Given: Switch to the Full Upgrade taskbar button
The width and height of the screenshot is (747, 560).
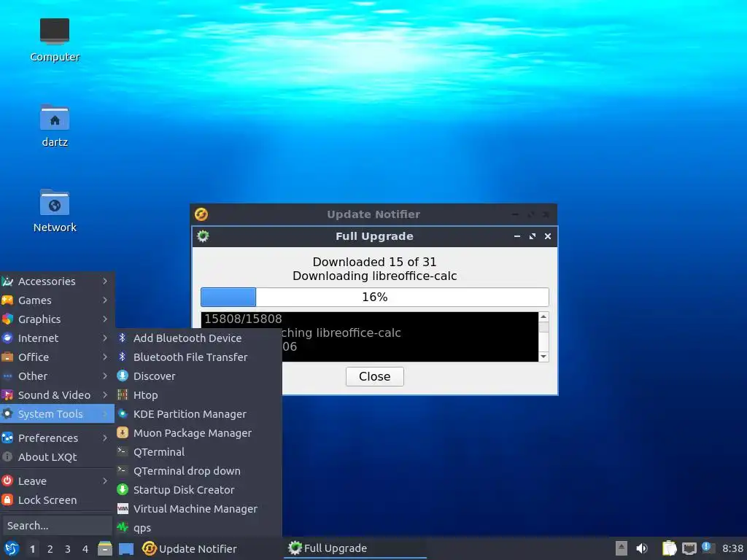Looking at the screenshot, I should pyautogui.click(x=355, y=548).
